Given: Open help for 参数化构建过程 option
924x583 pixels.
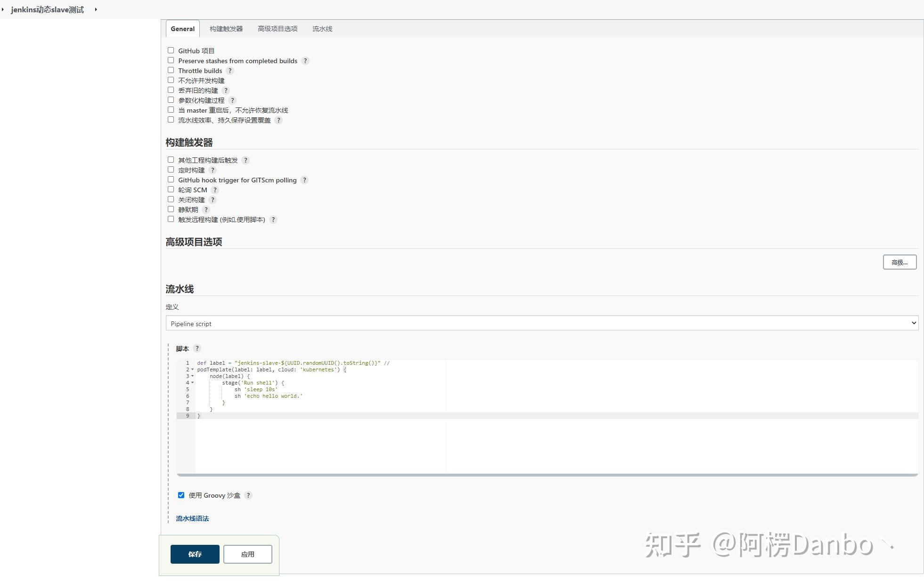Looking at the screenshot, I should [232, 100].
